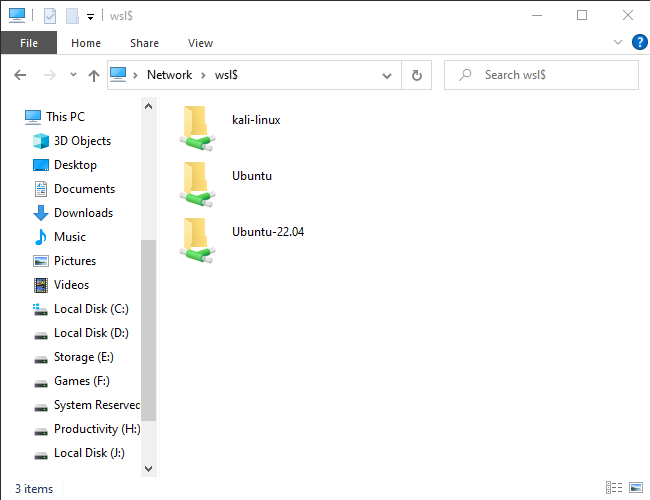Open the kali-linux network folder icon
Viewport: 650px width, 500px height.
pyautogui.click(x=197, y=128)
